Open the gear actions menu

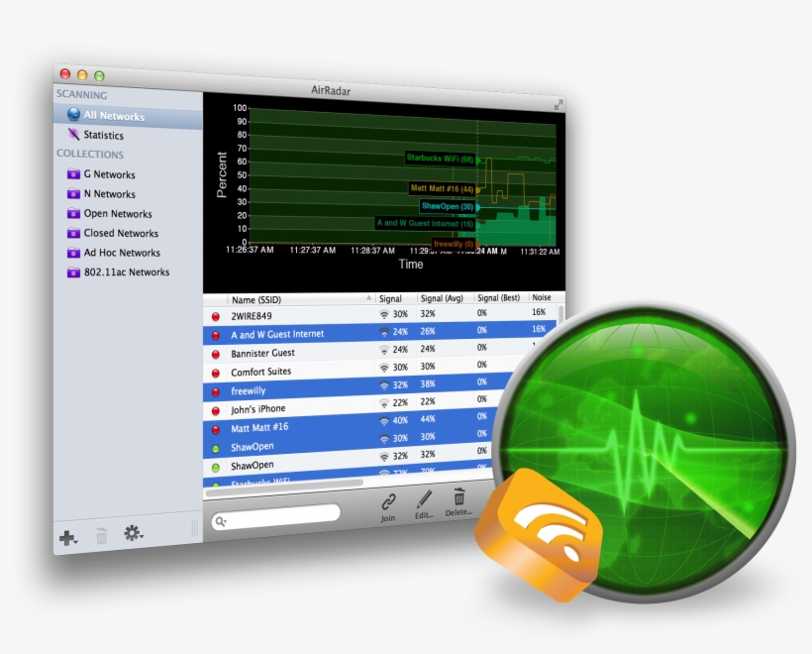point(133,533)
